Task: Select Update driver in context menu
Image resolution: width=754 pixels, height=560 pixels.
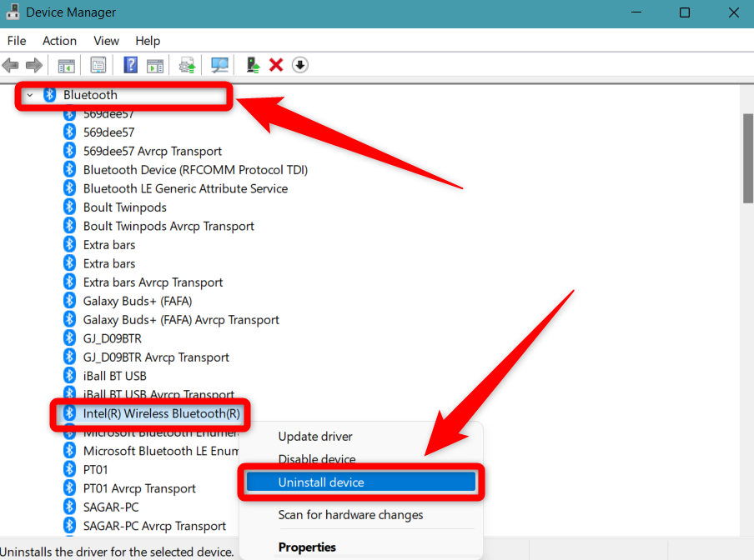Action: tap(315, 437)
